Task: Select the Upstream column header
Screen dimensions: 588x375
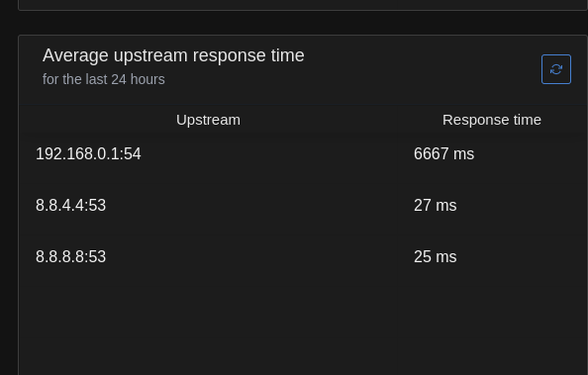Action: [x=208, y=120]
